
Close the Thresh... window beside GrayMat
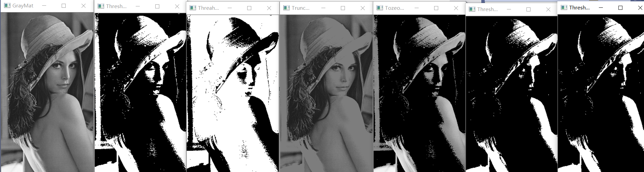(x=177, y=6)
